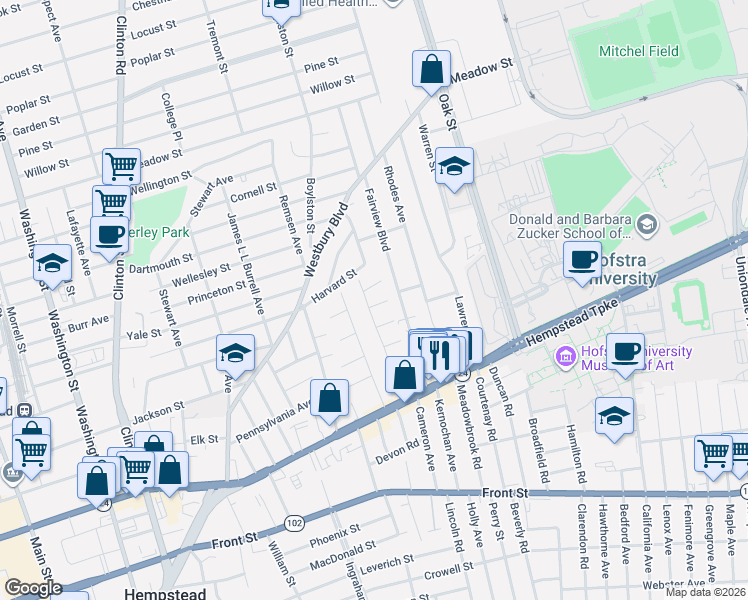Click the Princeton St street label

[x=217, y=292]
